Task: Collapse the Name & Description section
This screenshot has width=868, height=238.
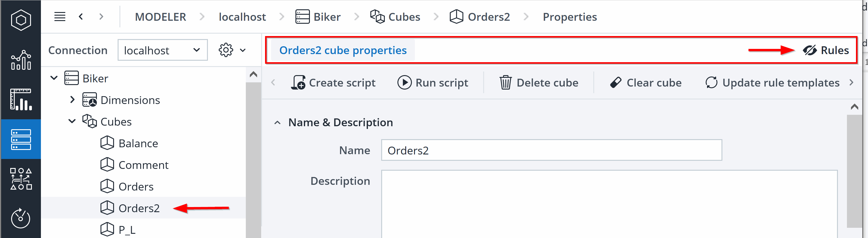Action: pos(277,122)
